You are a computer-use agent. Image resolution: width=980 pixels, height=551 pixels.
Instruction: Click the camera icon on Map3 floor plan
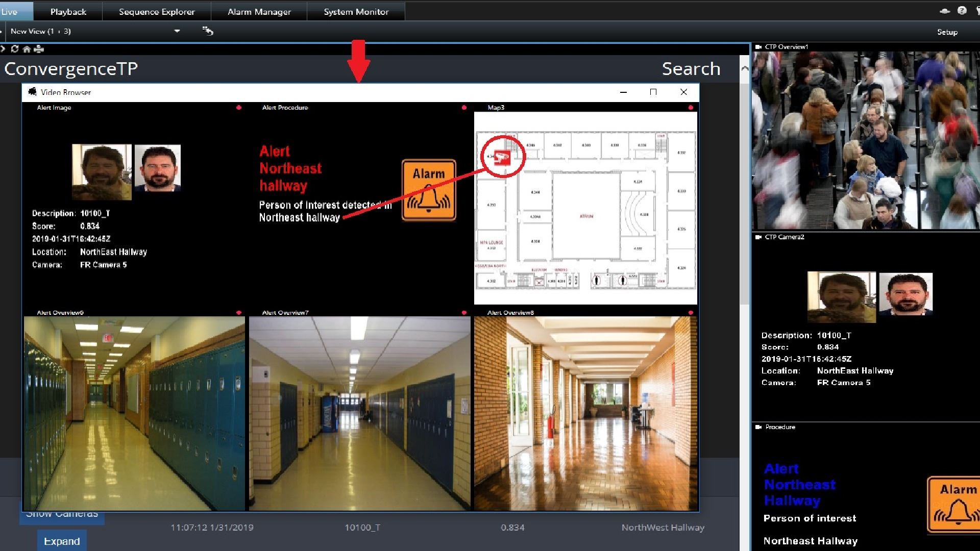(502, 157)
